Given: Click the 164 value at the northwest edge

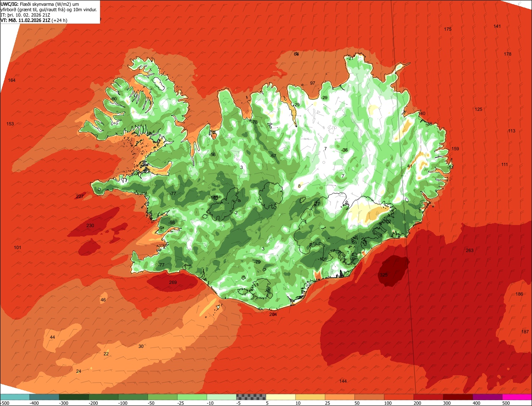Looking at the screenshot, I should (12, 81).
